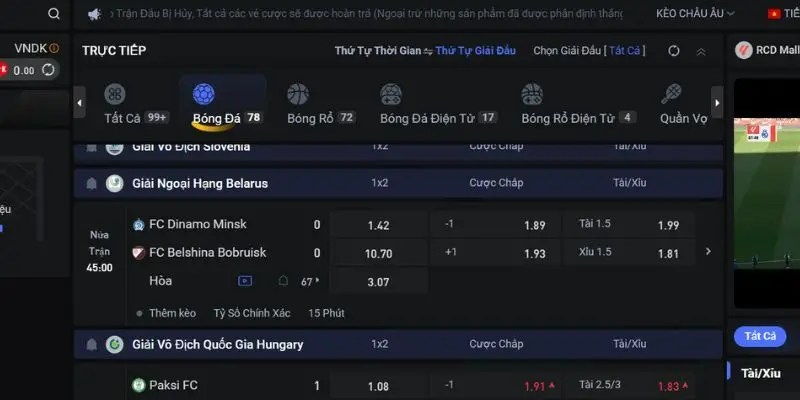The width and height of the screenshot is (800, 400).
Task: Open the search magnifier icon
Action: (54, 14)
